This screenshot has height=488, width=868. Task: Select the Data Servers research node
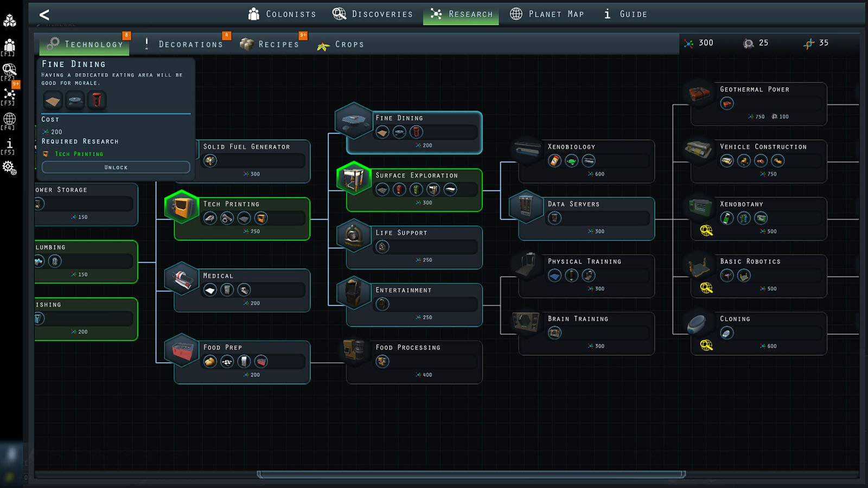point(586,218)
